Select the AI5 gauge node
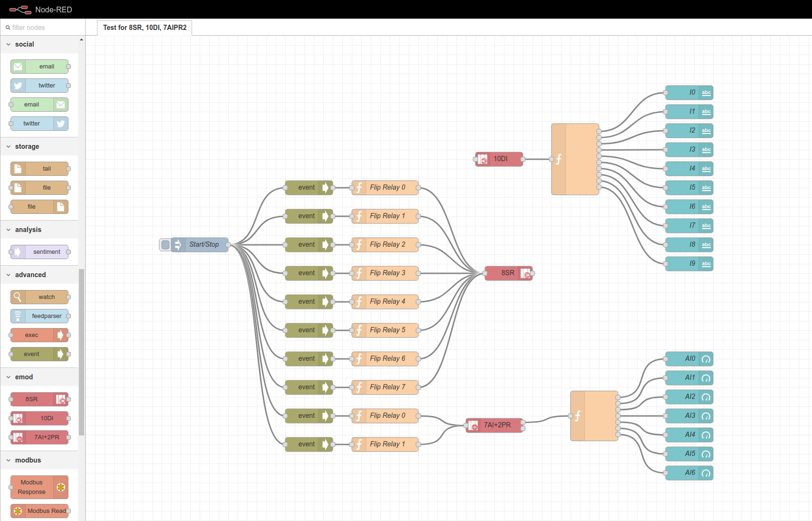The width and height of the screenshot is (812, 521). 689,454
